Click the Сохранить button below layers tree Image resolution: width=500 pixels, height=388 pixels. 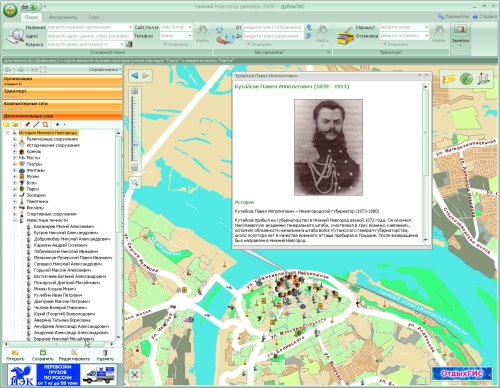coord(43,355)
